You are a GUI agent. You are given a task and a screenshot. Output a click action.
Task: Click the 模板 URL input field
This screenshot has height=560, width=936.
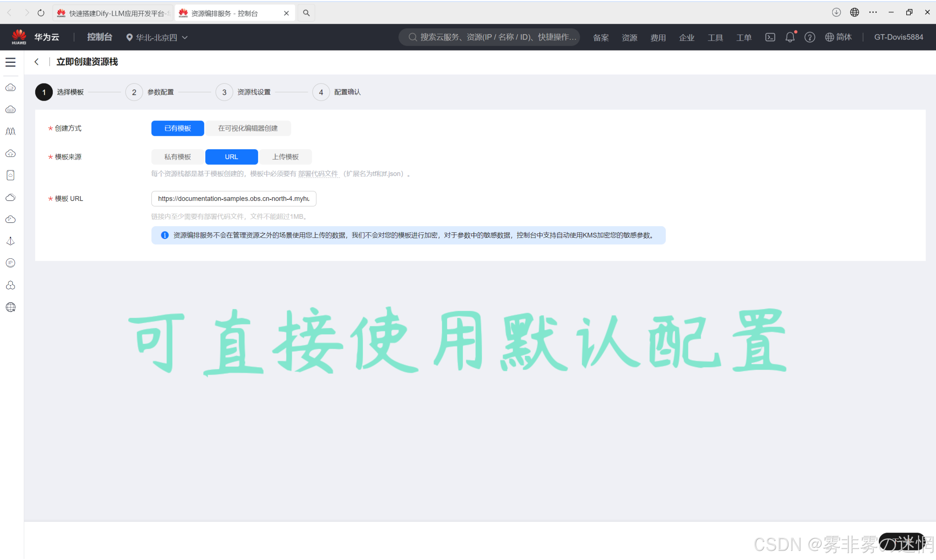233,199
